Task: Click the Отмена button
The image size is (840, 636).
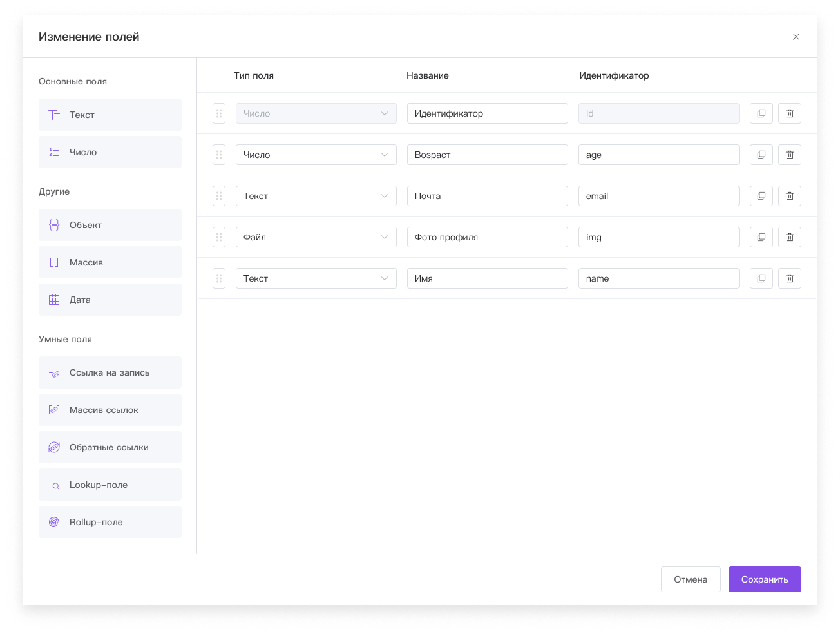Action: pos(690,579)
